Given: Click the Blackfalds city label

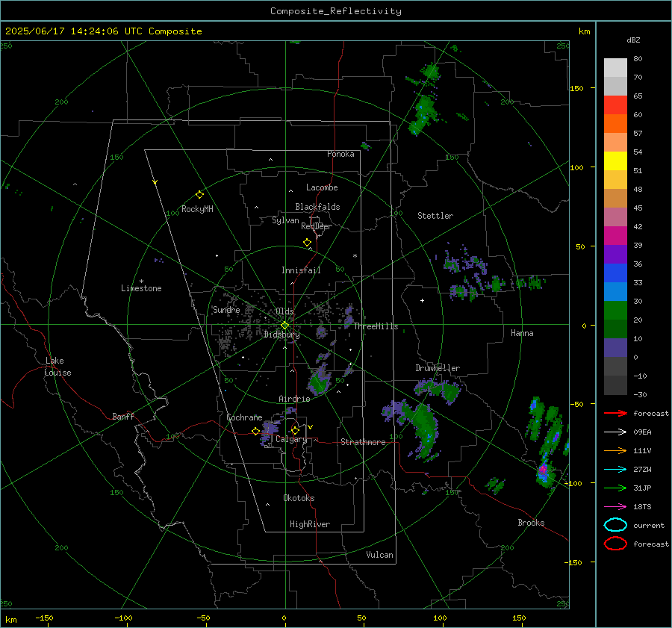Looking at the screenshot, I should (317, 207).
